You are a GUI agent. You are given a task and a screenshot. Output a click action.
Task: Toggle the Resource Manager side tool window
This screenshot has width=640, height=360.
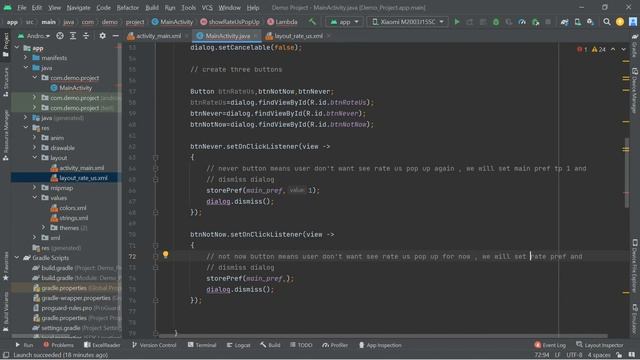click(x=6, y=135)
